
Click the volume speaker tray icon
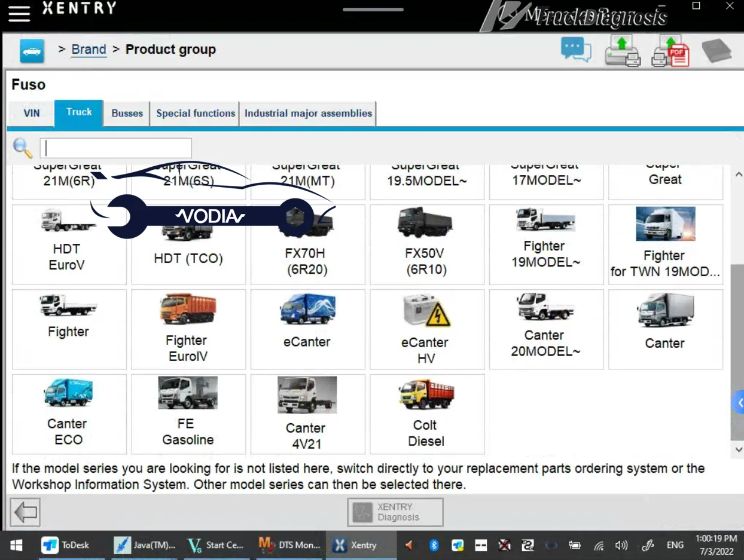click(x=621, y=545)
